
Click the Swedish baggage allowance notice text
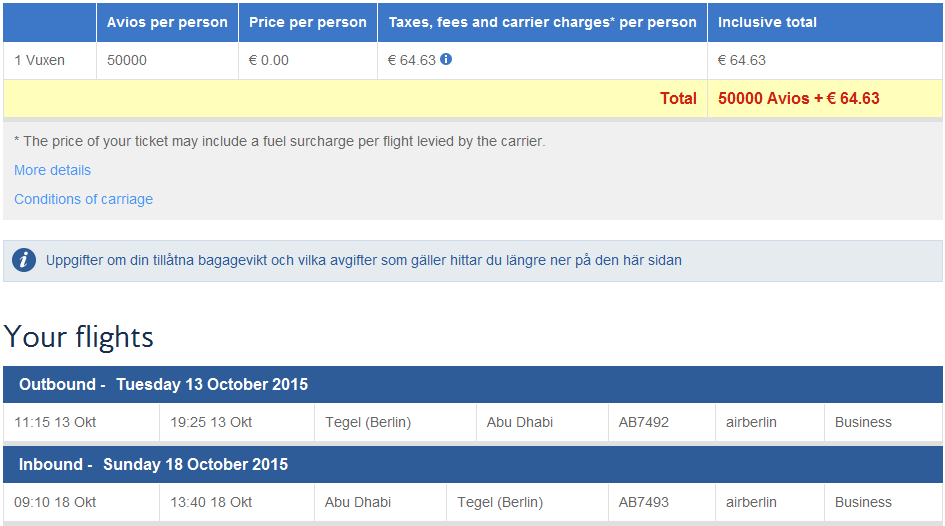point(364,261)
